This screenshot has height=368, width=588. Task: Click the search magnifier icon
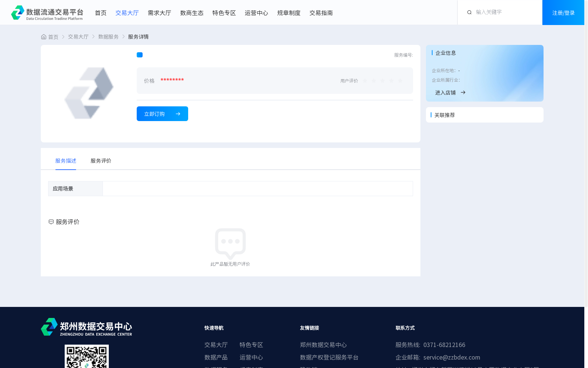pos(469,12)
